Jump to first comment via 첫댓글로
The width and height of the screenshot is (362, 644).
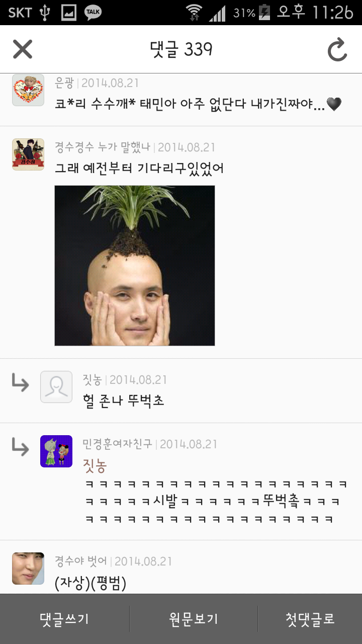click(x=310, y=619)
